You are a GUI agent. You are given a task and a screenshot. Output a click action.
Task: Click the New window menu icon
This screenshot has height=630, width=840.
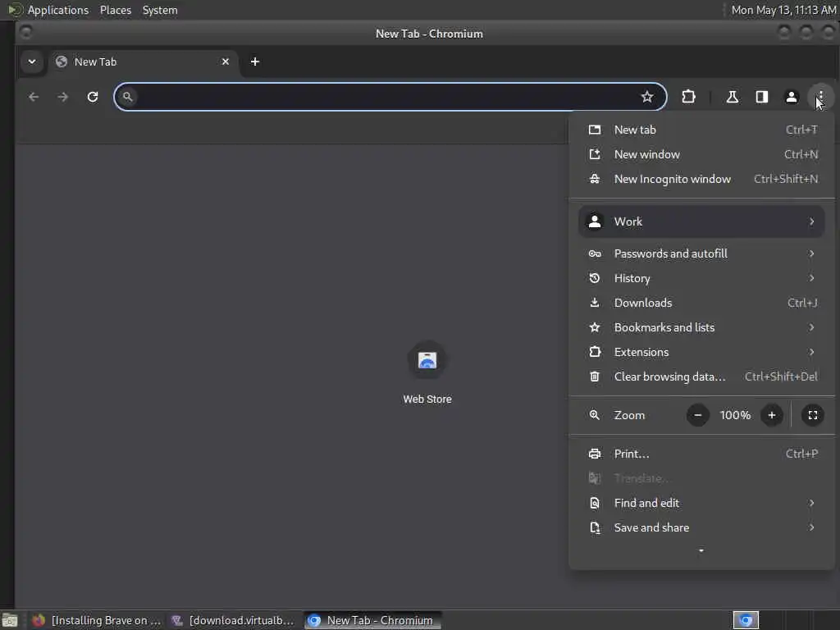[x=595, y=154]
